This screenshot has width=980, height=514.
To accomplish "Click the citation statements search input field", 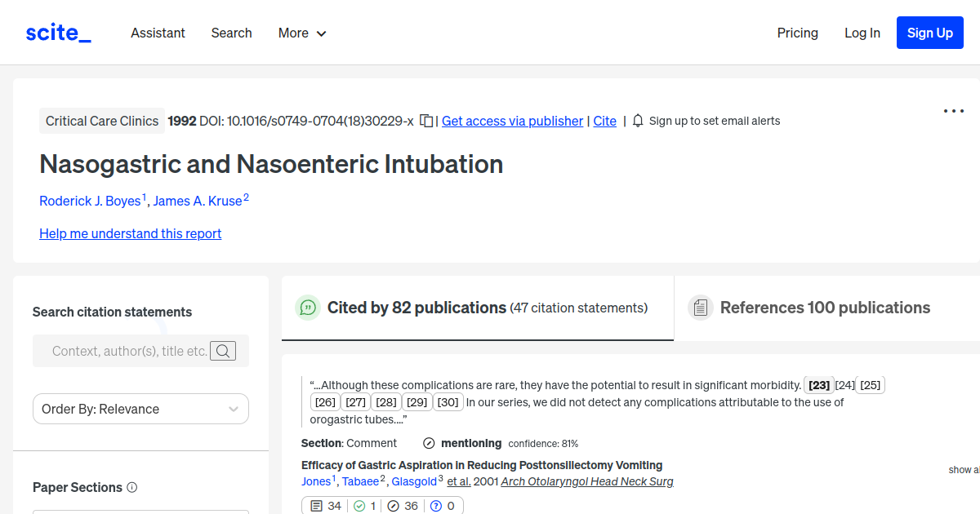I will point(122,351).
